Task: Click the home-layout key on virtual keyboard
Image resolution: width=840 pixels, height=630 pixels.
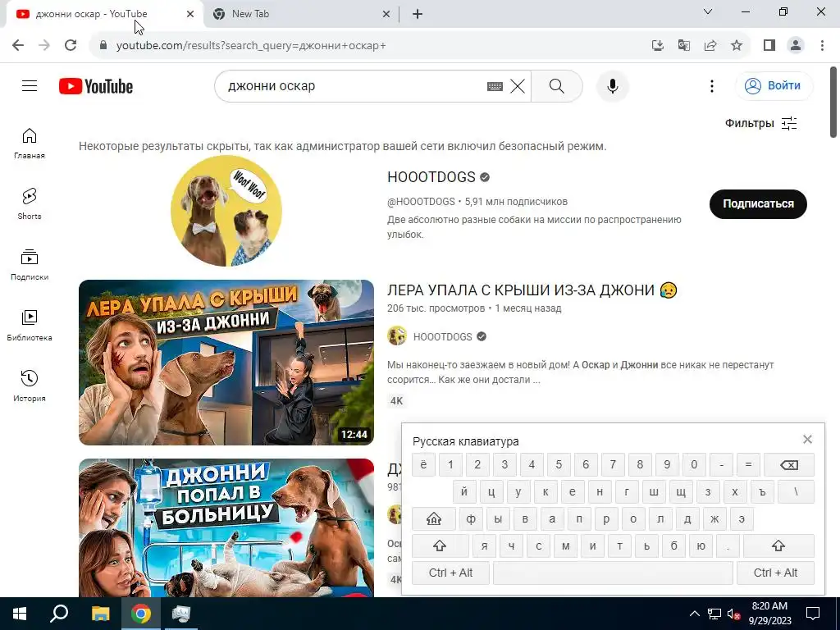Action: coord(434,518)
